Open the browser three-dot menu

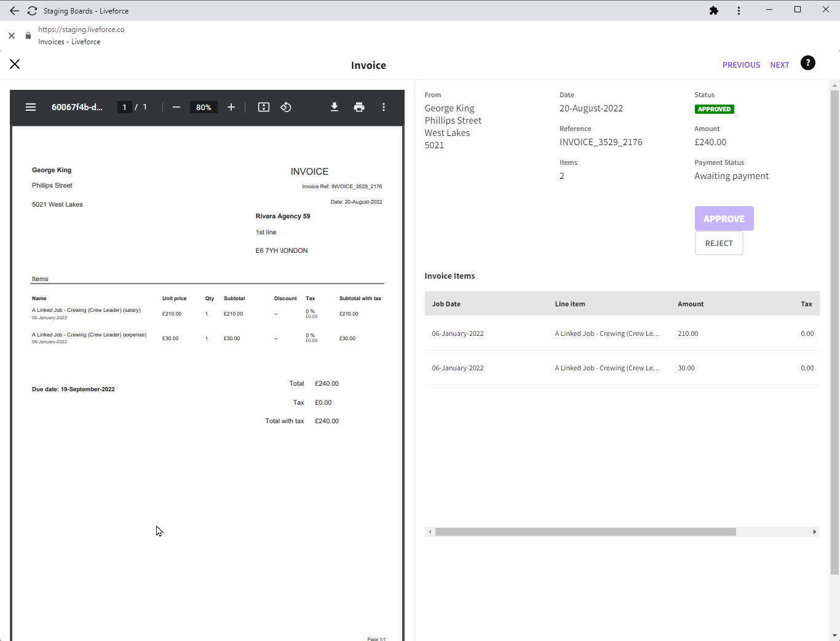click(739, 10)
